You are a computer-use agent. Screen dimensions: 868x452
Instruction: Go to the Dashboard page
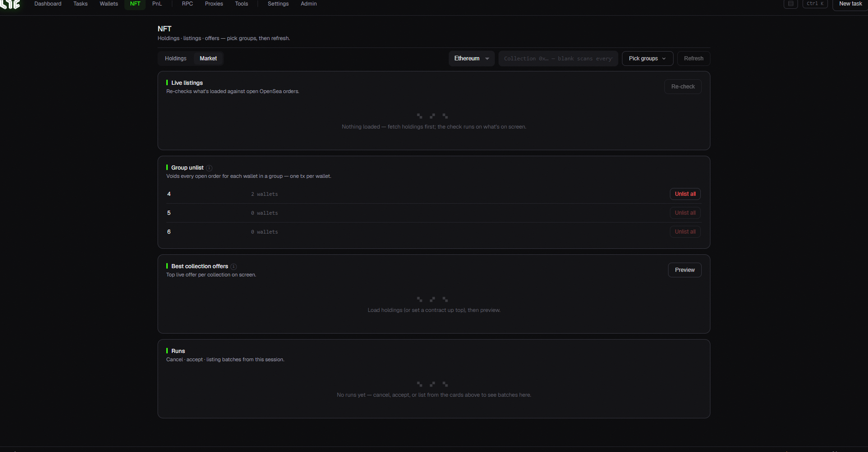[x=48, y=4]
